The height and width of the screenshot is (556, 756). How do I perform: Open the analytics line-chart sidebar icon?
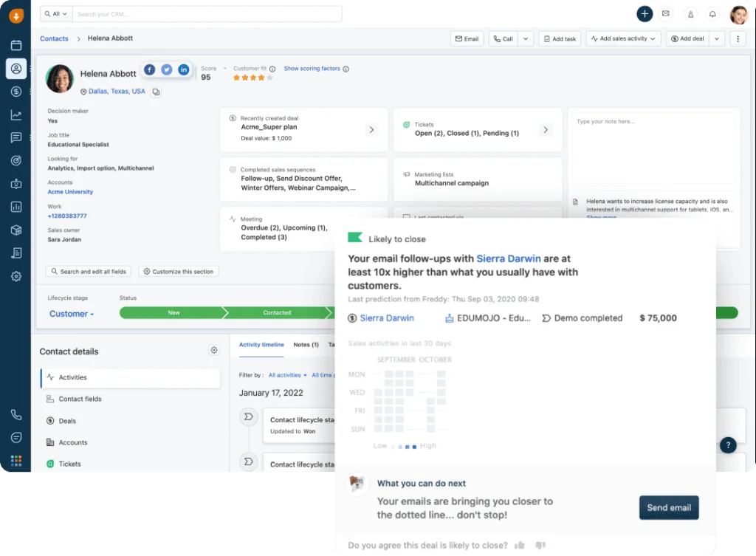tap(16, 114)
